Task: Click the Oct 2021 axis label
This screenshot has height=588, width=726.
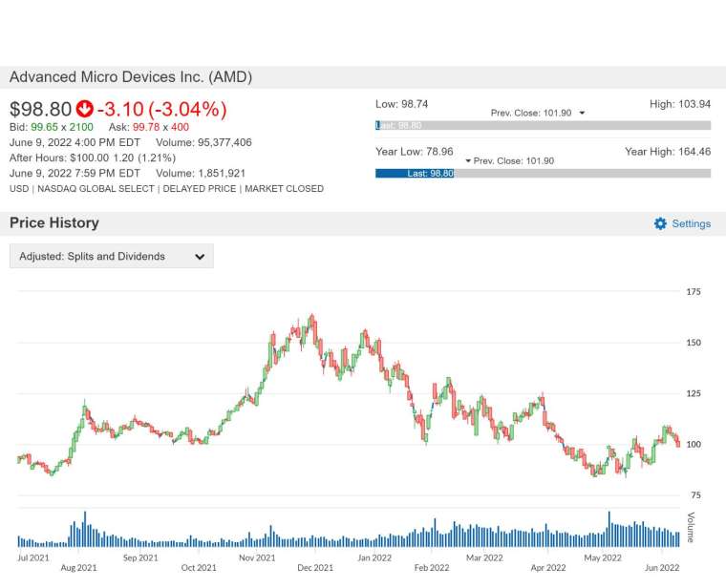Action: coord(199,568)
